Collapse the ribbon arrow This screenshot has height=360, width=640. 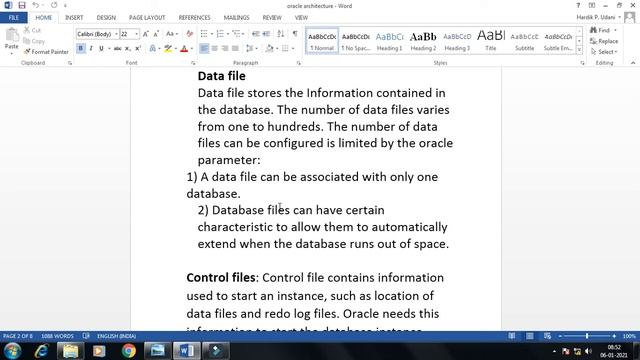(x=633, y=63)
